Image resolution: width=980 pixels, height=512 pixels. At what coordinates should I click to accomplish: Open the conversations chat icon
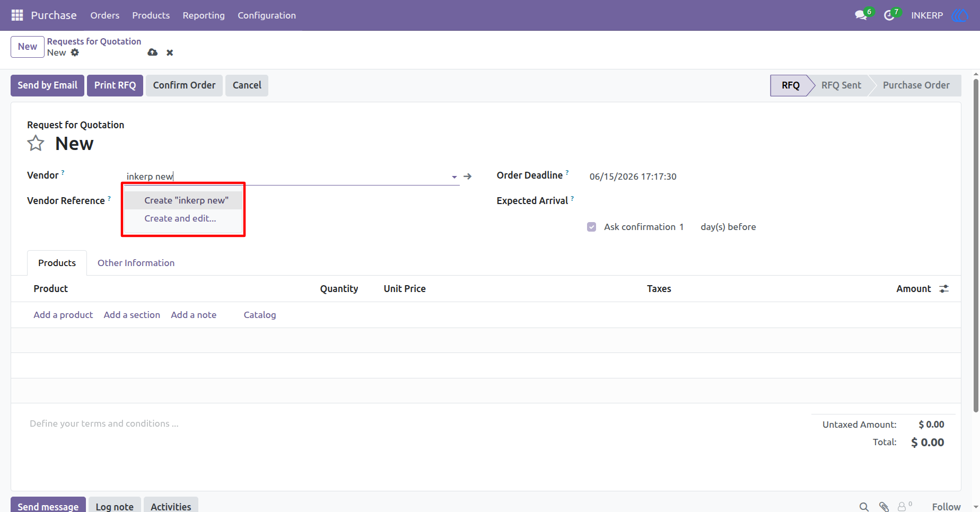tap(861, 15)
